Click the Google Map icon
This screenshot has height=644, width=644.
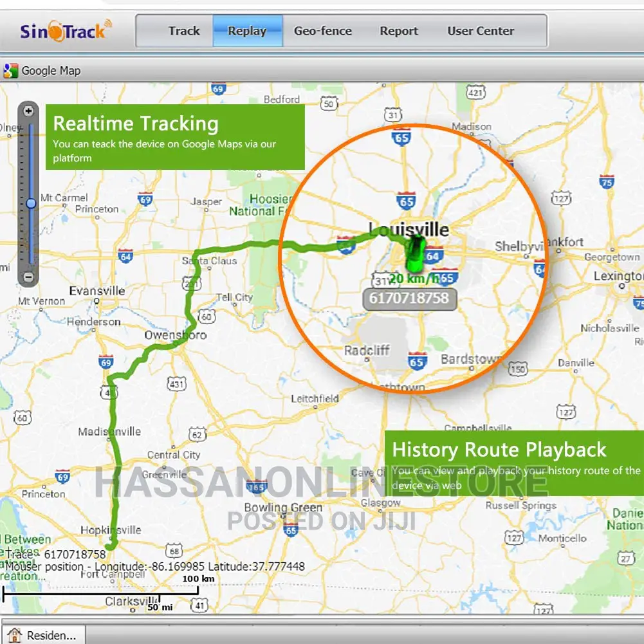click(11, 71)
